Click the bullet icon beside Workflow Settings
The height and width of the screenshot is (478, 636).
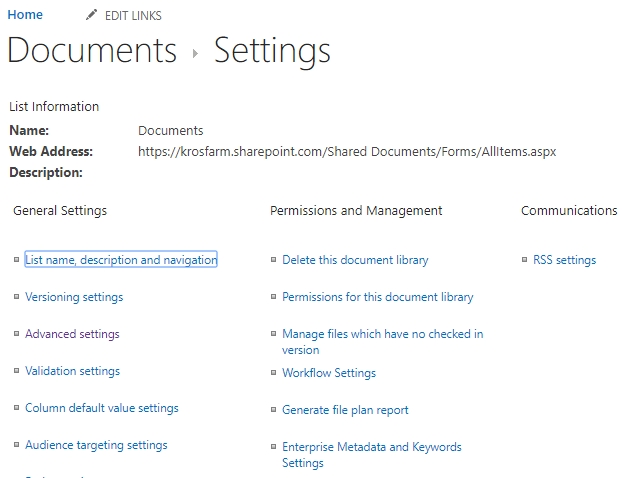273,372
